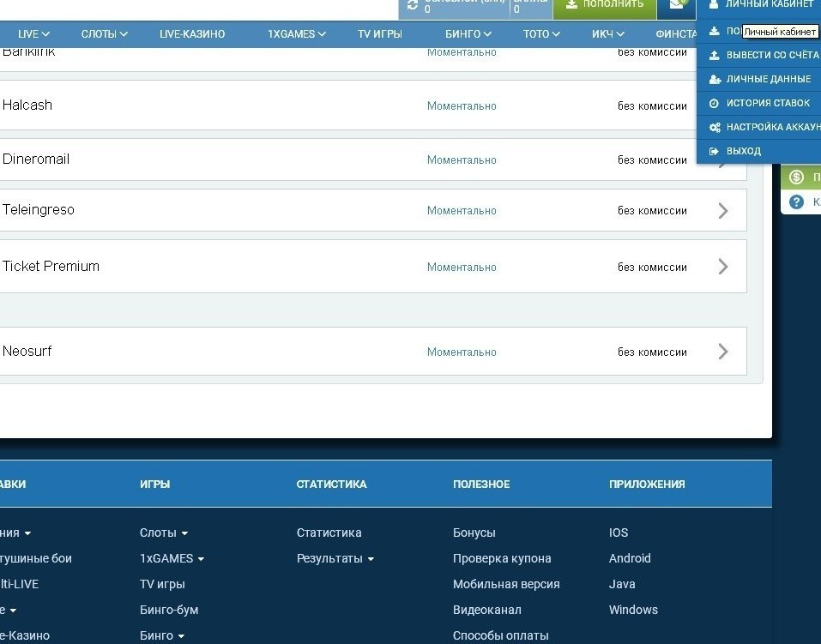Open Android application link
Screen dimensions: 821x644
click(630, 558)
